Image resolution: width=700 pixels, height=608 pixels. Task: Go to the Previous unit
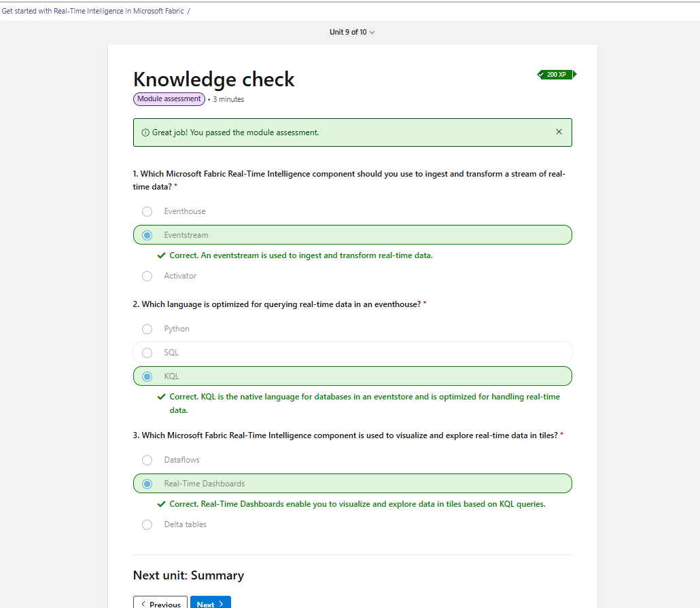pyautogui.click(x=160, y=603)
